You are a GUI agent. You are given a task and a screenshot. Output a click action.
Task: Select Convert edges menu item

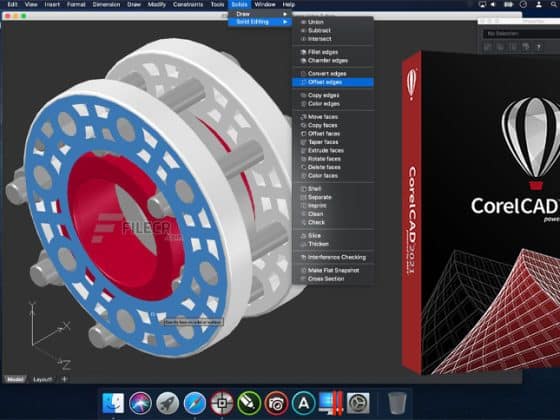point(333,74)
